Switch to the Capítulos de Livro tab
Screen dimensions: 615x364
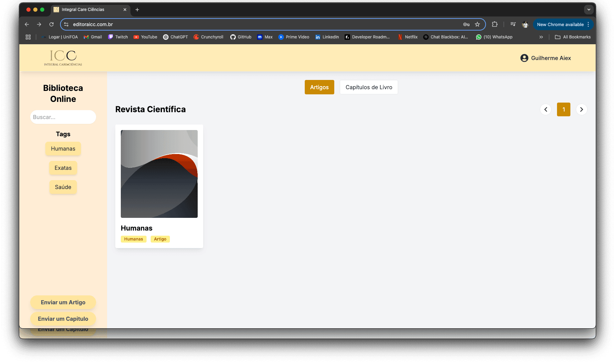click(x=369, y=87)
